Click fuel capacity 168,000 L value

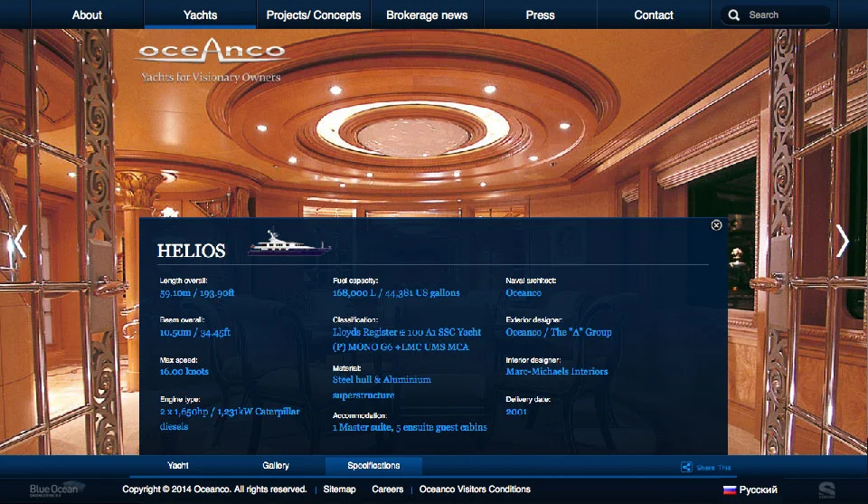coord(396,293)
